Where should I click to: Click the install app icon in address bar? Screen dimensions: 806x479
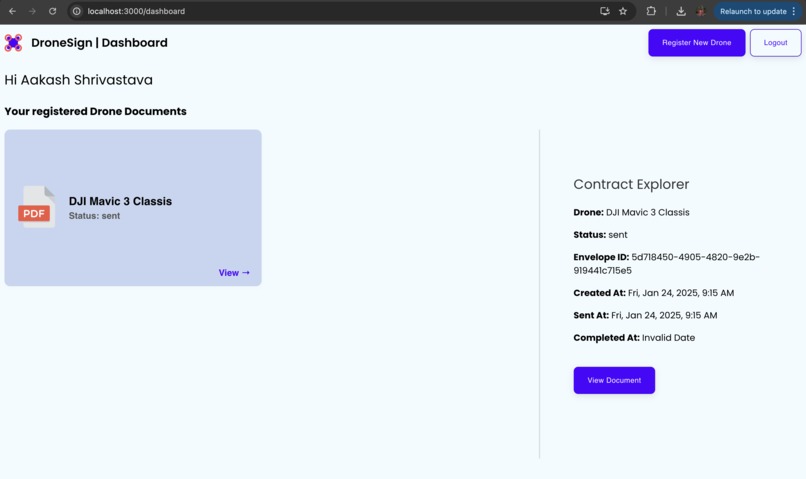pyautogui.click(x=604, y=11)
